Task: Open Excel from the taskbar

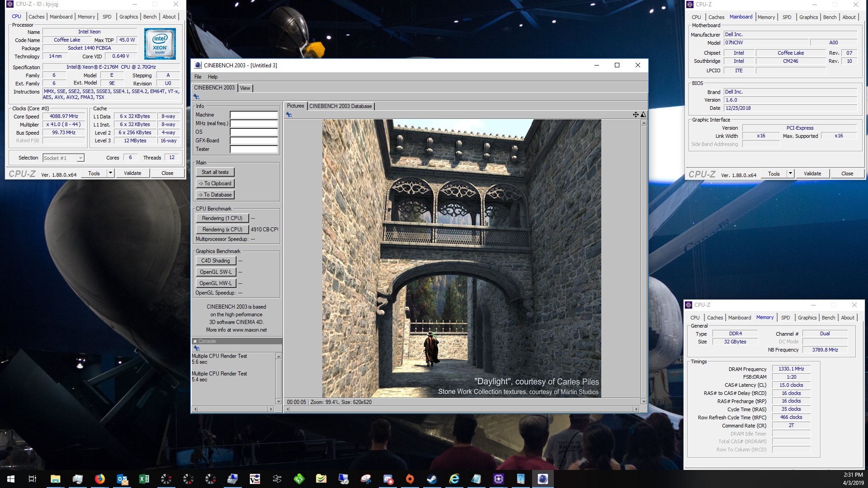Action: [144, 479]
